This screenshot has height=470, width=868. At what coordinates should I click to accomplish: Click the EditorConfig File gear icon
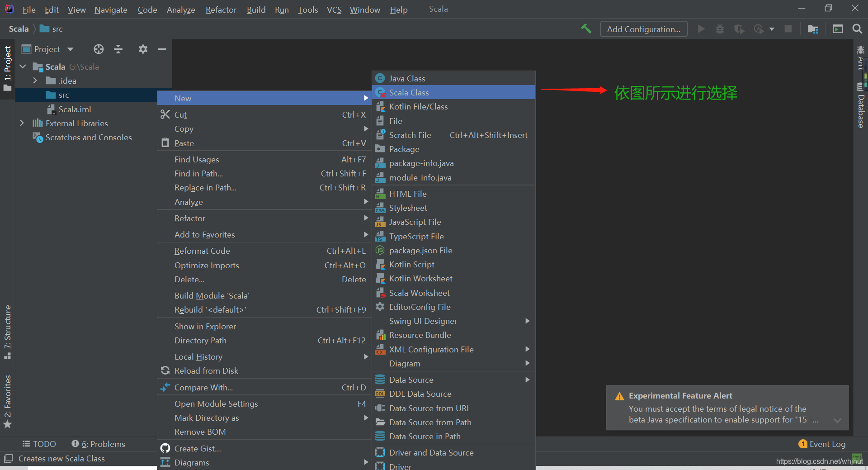click(380, 307)
